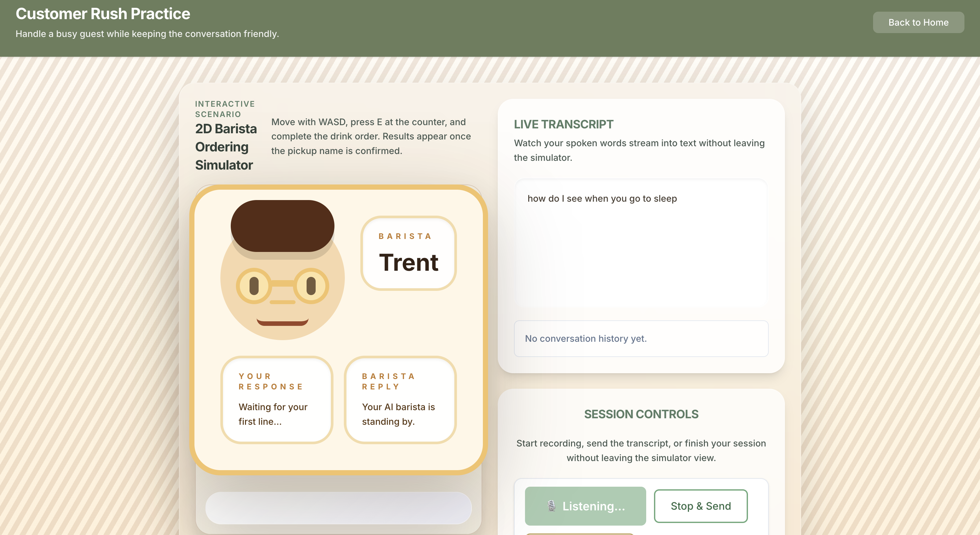Click the barista's brown hair

pos(282,226)
